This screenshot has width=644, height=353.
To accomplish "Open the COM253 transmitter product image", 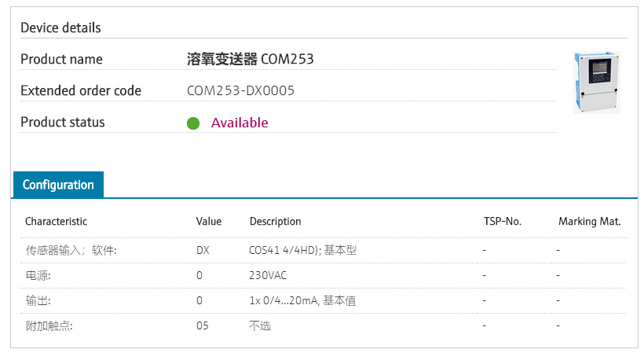I will (x=597, y=83).
